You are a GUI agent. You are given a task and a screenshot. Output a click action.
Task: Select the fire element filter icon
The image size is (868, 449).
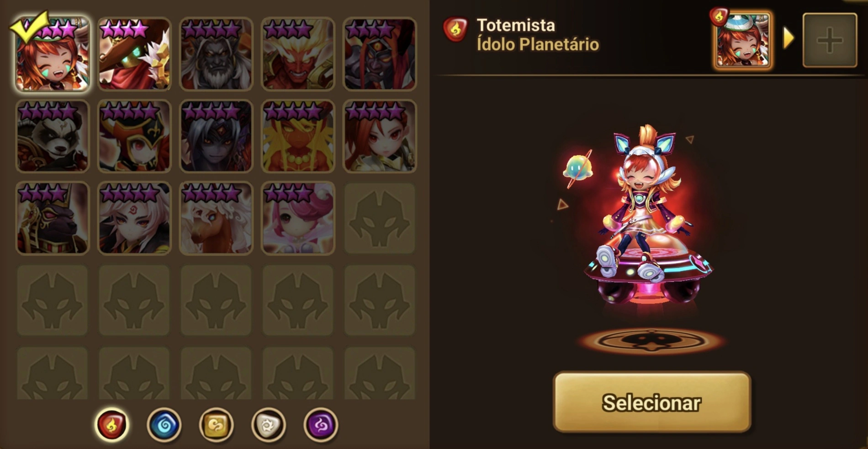[x=111, y=425]
